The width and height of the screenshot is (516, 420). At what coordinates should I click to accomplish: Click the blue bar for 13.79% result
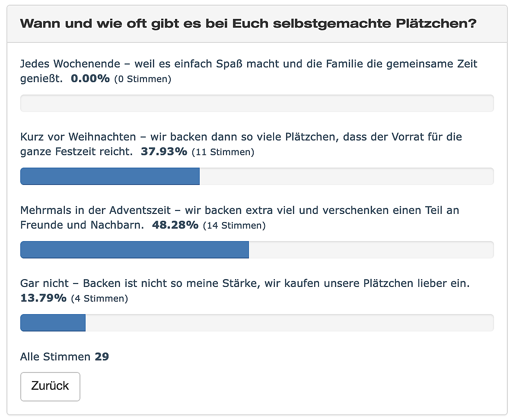pos(53,323)
